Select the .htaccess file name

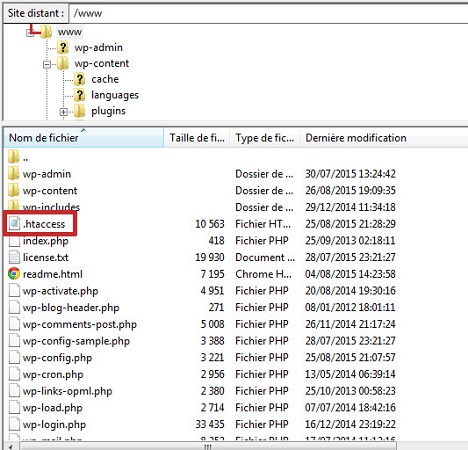pos(44,224)
